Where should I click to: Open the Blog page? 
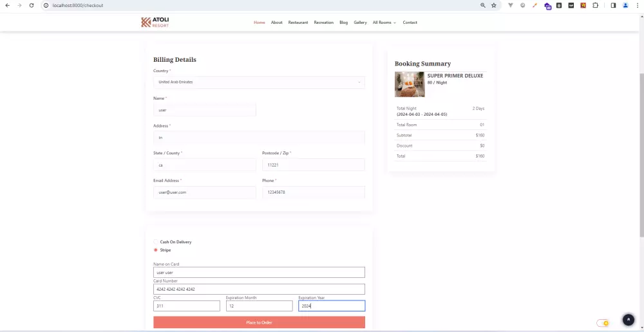coord(343,23)
